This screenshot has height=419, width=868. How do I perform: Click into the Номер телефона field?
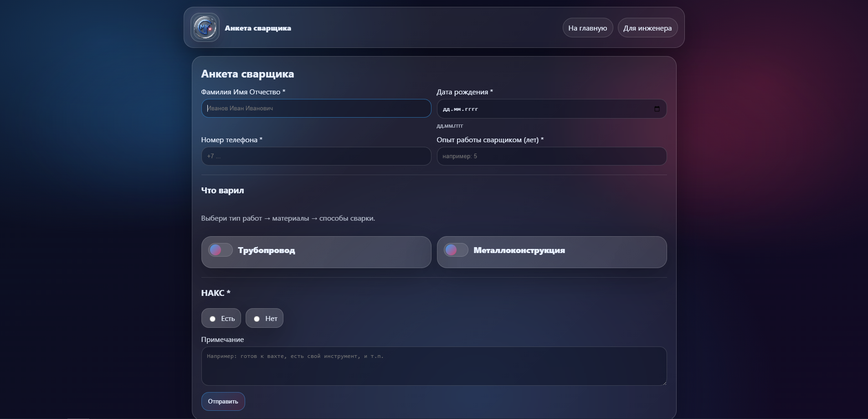tap(316, 156)
